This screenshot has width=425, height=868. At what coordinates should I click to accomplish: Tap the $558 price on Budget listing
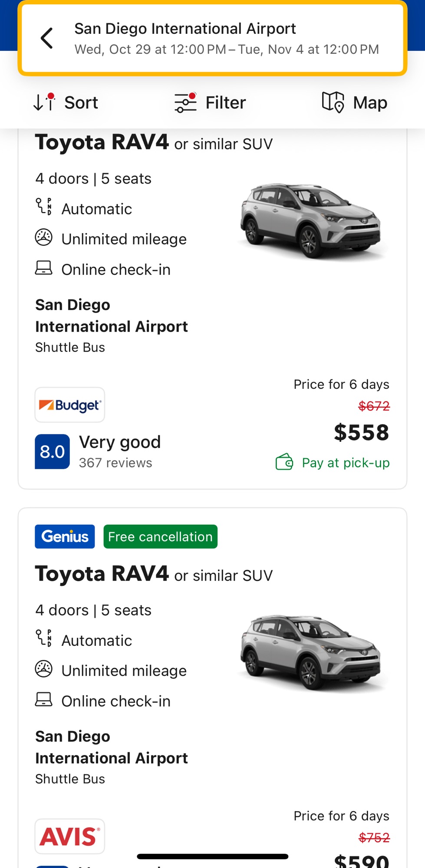(x=361, y=433)
